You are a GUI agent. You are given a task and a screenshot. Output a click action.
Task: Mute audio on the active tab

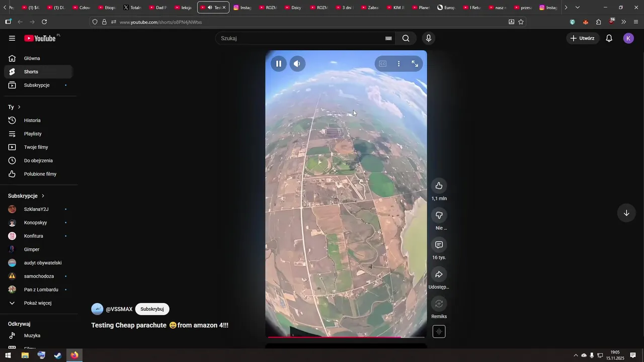pos(210,8)
